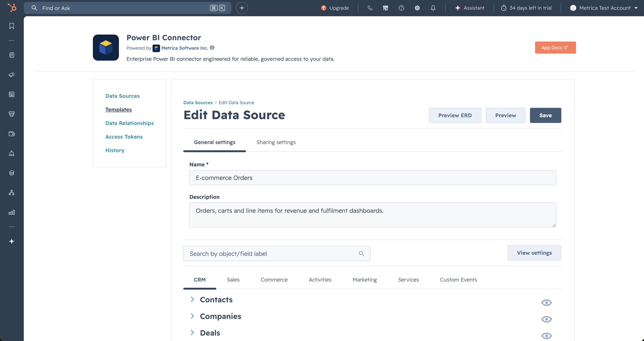
Task: Click the Find or Ask search bar
Action: coord(128,8)
